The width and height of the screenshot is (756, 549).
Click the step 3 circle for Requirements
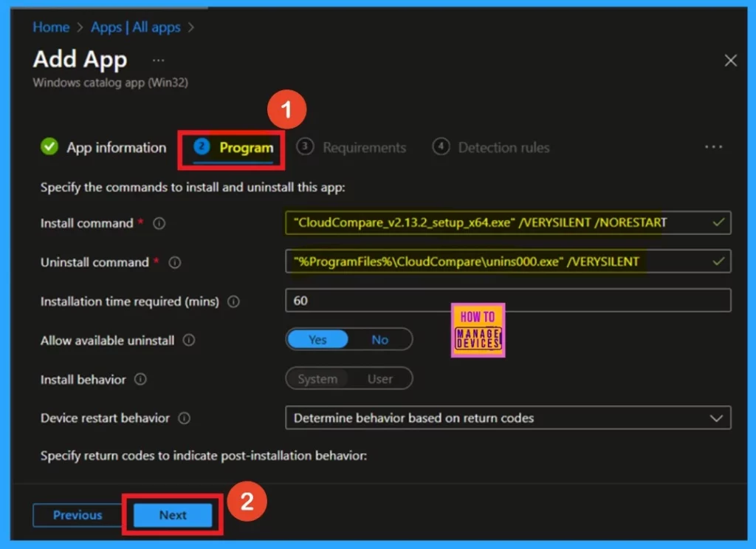[x=305, y=146]
